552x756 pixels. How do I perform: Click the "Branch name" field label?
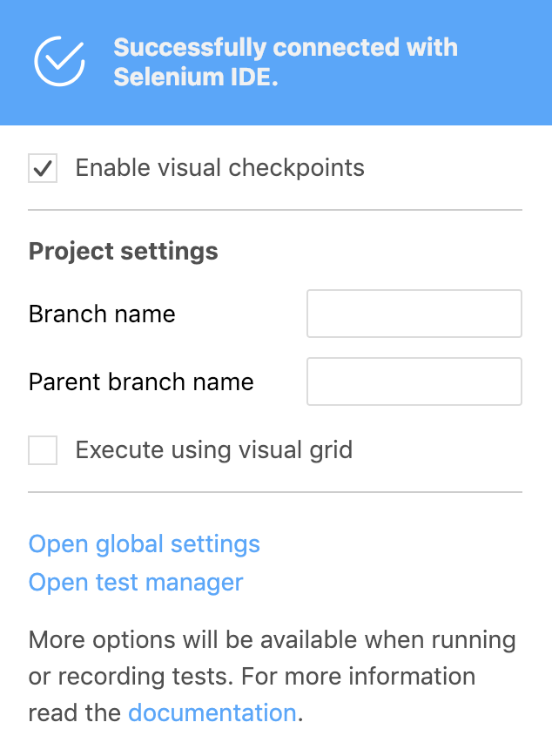102,314
